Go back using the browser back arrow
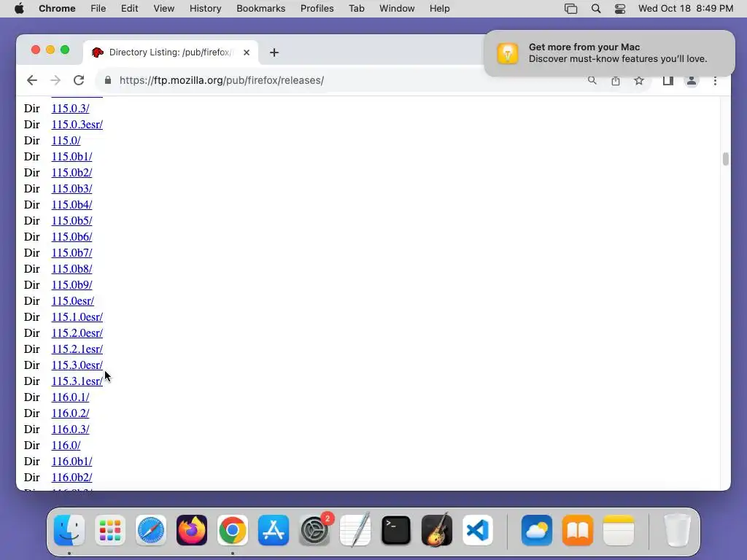This screenshot has height=560, width=747. pyautogui.click(x=32, y=80)
